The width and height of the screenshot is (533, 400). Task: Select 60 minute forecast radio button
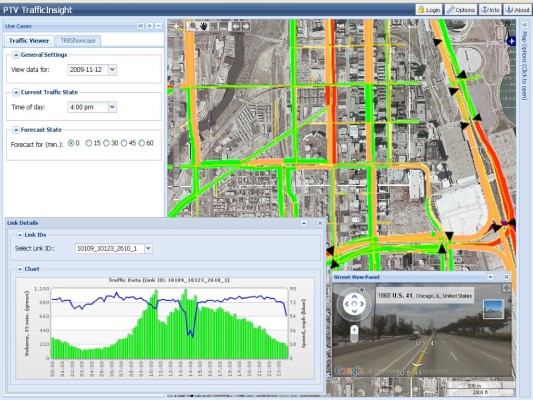pyautogui.click(x=141, y=143)
